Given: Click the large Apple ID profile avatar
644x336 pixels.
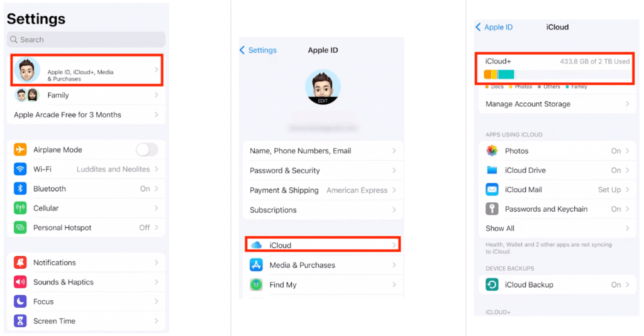Looking at the screenshot, I should [323, 87].
